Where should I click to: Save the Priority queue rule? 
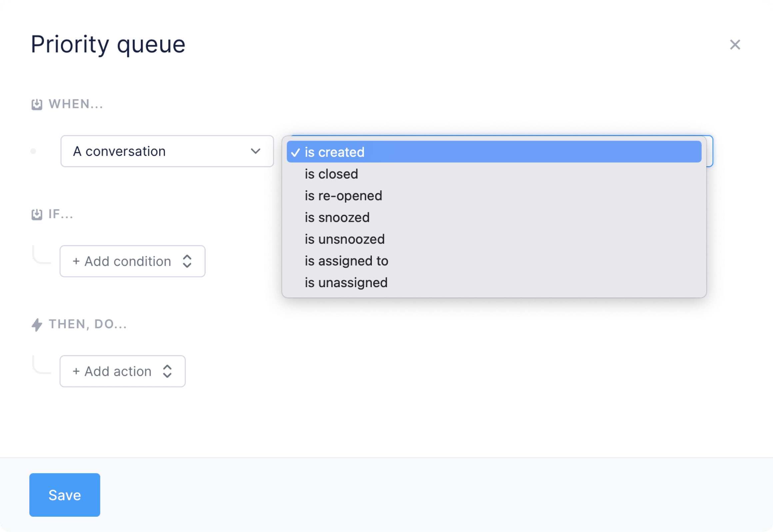click(x=65, y=495)
